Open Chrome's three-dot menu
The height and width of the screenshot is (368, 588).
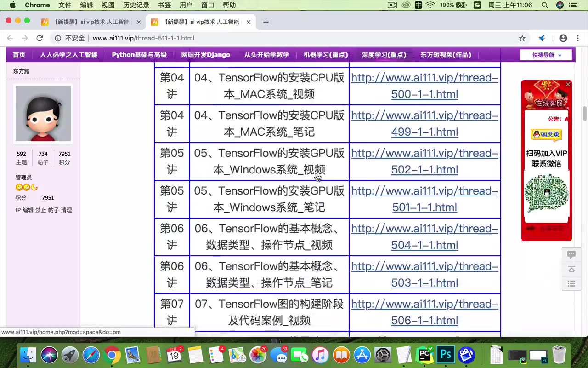(578, 39)
